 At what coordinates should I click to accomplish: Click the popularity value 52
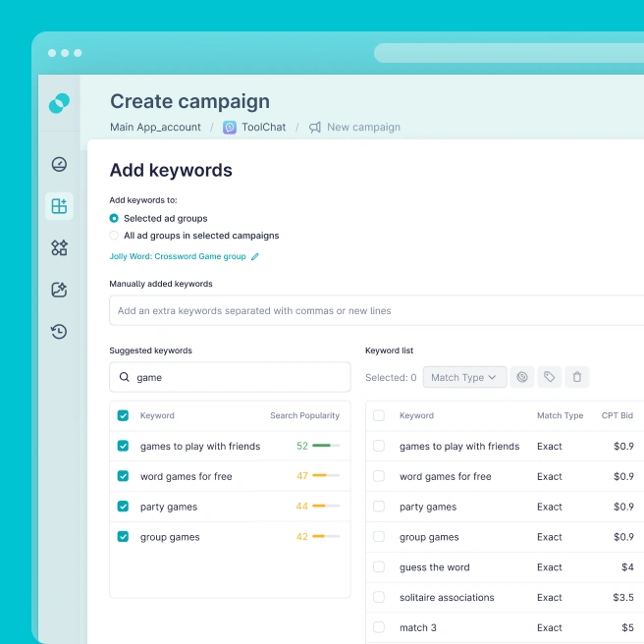[x=302, y=446]
